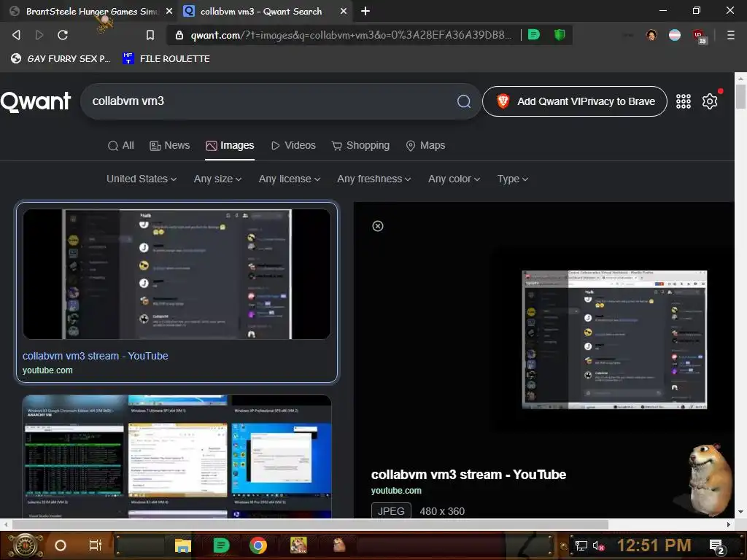Screen dimensions: 747x560
Task: Open the preview panel title collabvm vm3 stream - YouTube
Action: [x=468, y=475]
